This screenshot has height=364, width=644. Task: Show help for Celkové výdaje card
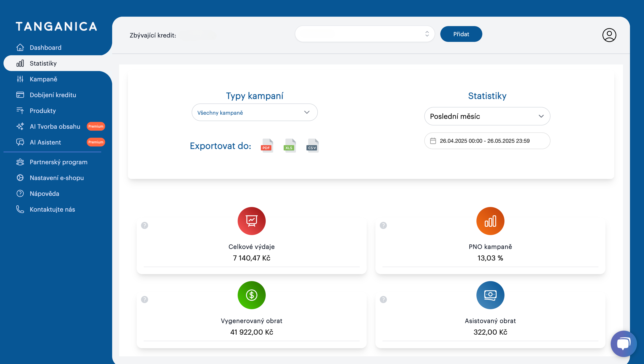point(145,225)
